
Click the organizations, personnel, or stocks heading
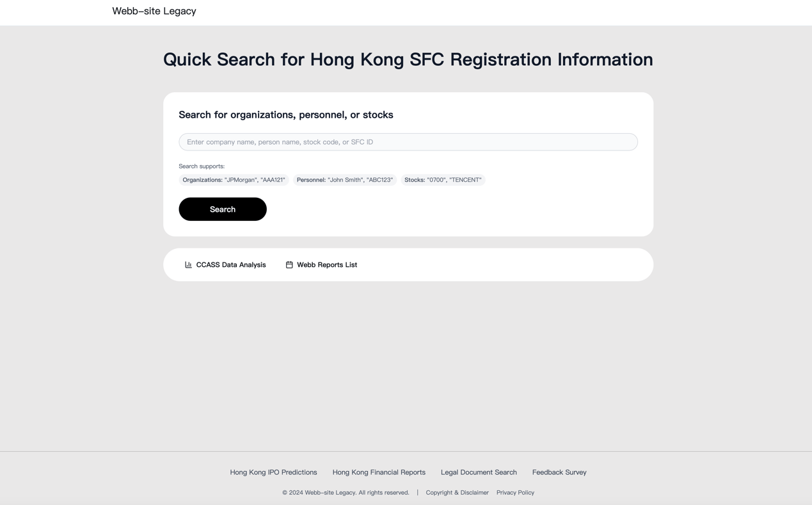point(286,115)
